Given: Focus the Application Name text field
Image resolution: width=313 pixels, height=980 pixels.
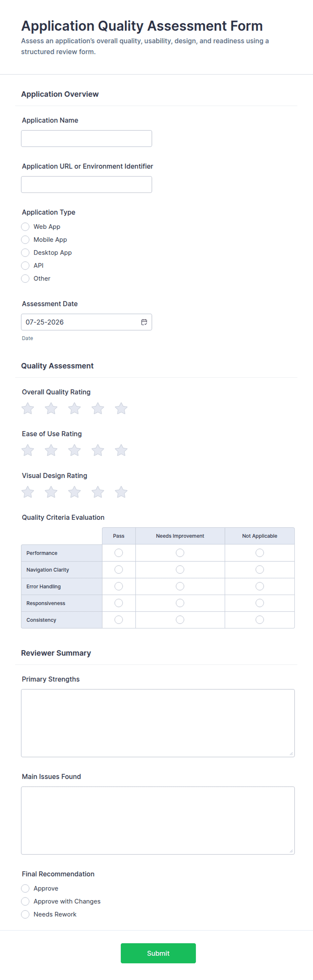Looking at the screenshot, I should [x=86, y=139].
